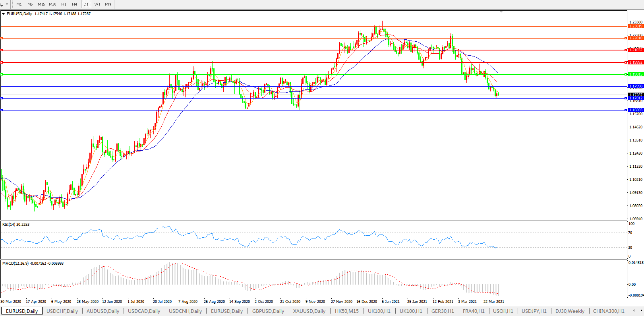Viewport: 644px width, 316px height.
Task: Click the black current price 1.17287 label
Action: coord(635,95)
